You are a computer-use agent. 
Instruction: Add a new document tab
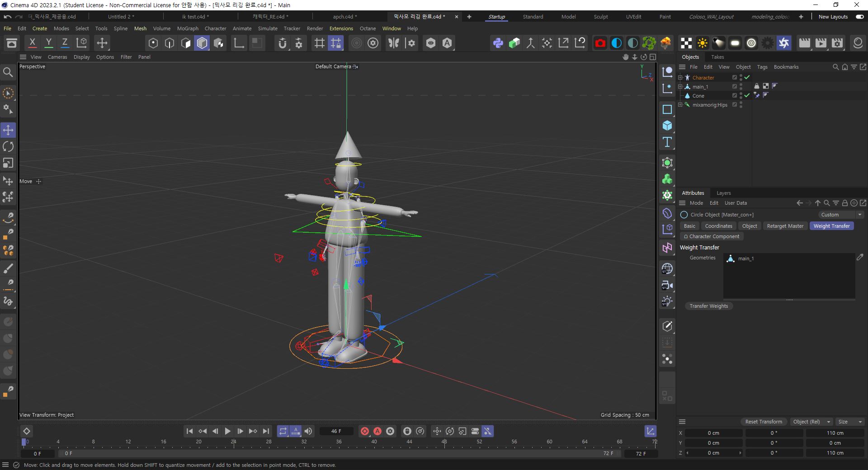(x=469, y=17)
